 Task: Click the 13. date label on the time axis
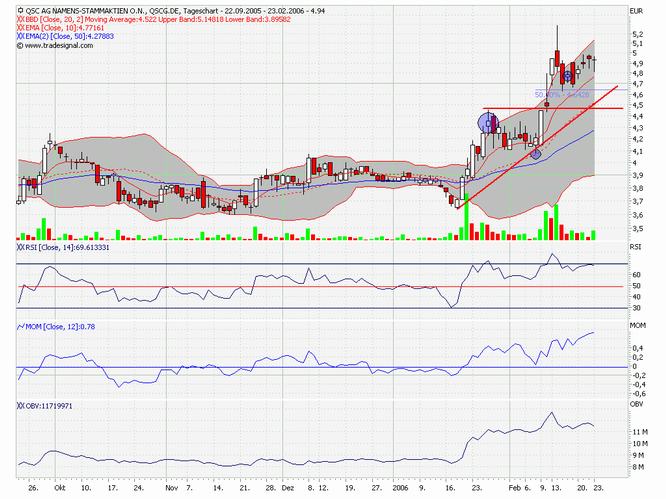click(556, 488)
